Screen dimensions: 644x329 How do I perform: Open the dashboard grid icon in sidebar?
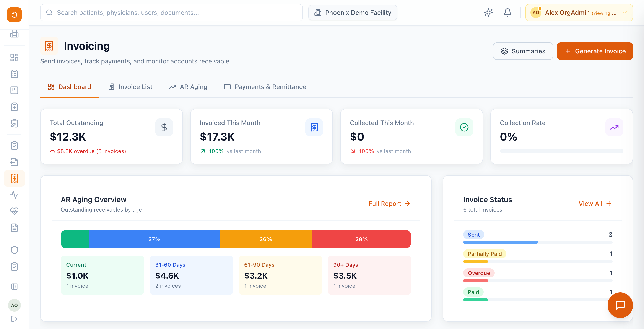(14, 57)
